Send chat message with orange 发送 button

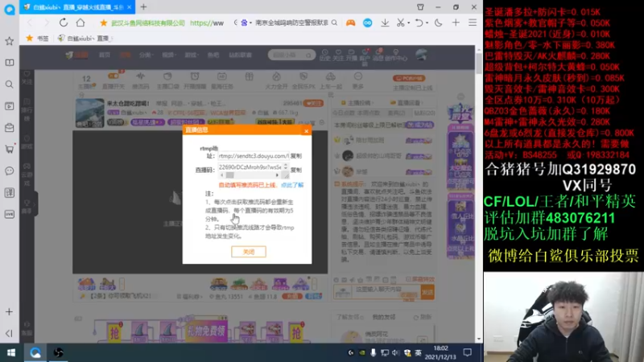tap(427, 292)
